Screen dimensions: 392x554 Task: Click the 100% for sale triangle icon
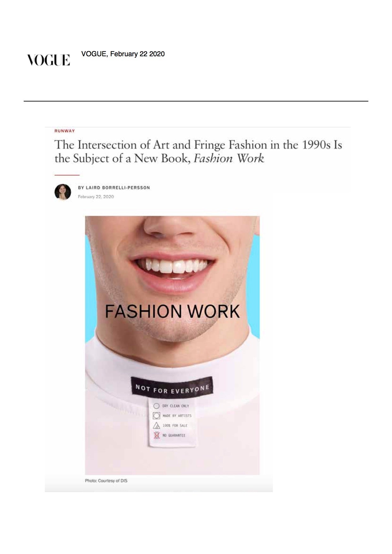[156, 425]
